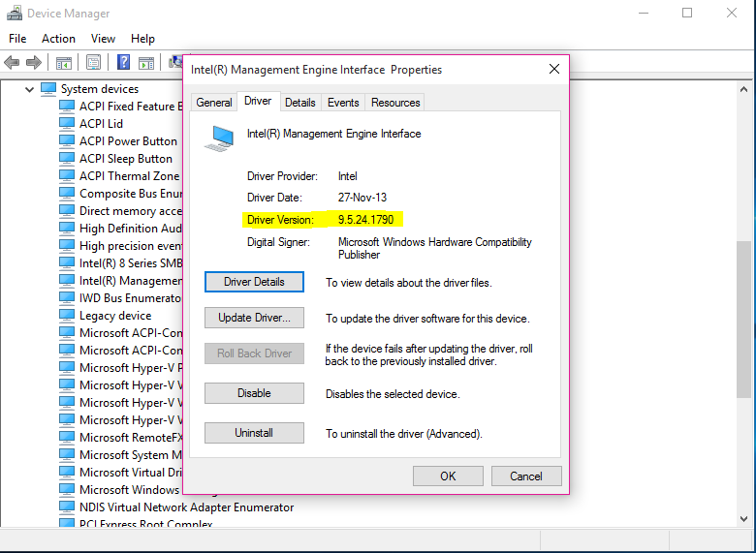Viewport: 756px width, 553px height.
Task: Click the Roll Back Driver button
Action: pos(254,353)
